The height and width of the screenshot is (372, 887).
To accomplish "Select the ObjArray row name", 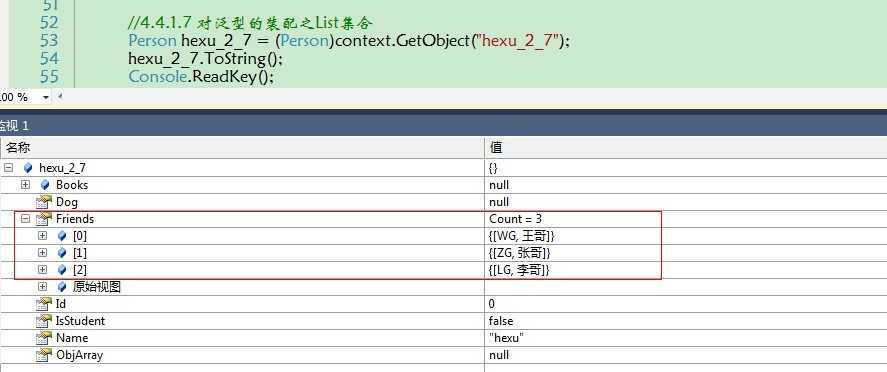I will [79, 354].
